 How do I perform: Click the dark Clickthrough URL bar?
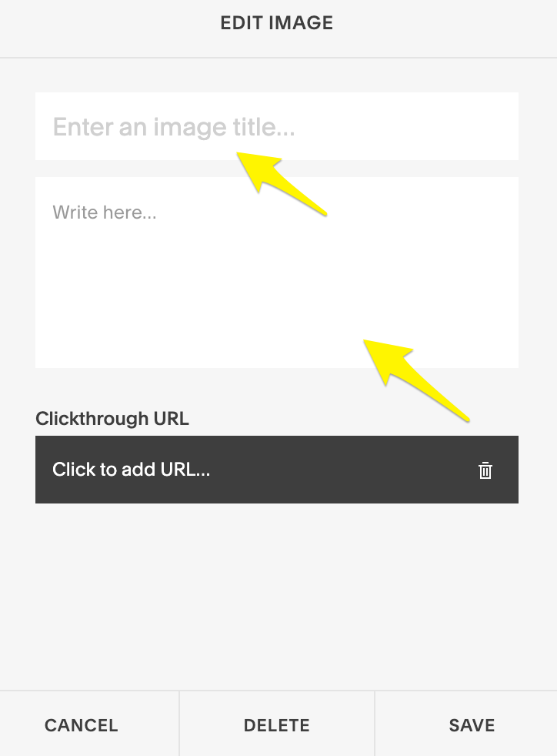point(276,470)
